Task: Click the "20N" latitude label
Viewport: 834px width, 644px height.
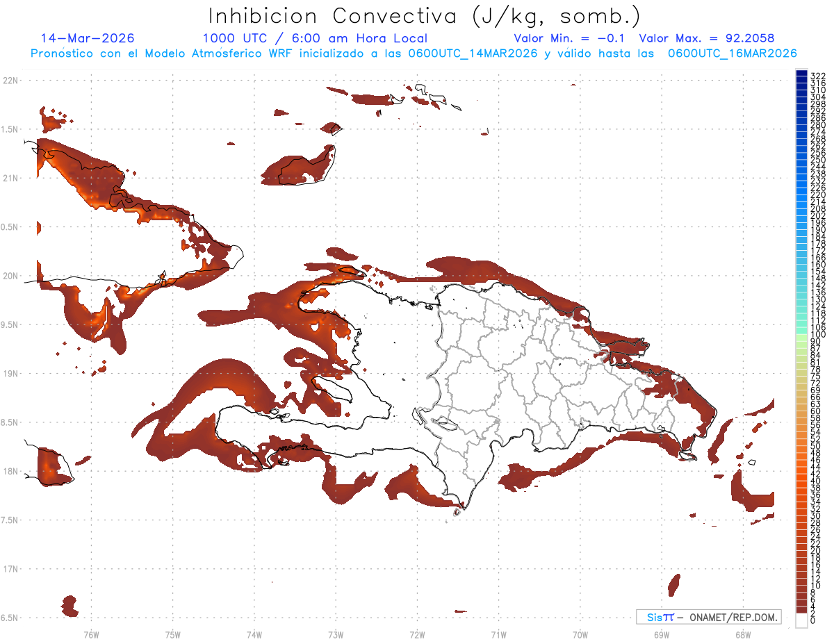Action: pyautogui.click(x=10, y=276)
